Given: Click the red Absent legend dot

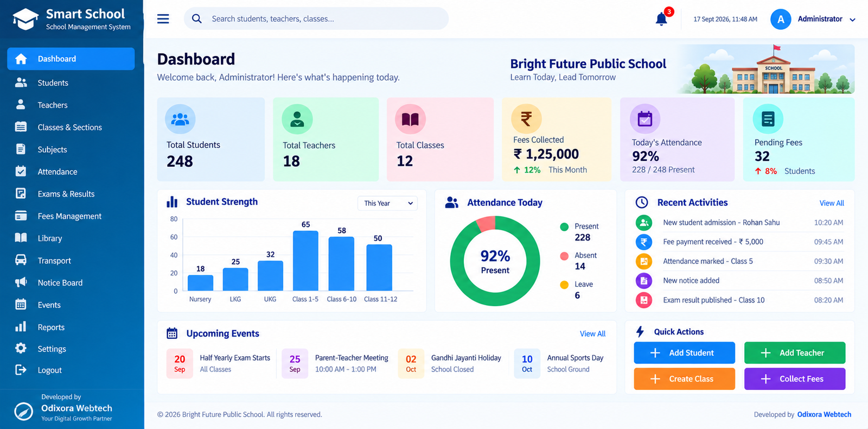Looking at the screenshot, I should 564,256.
